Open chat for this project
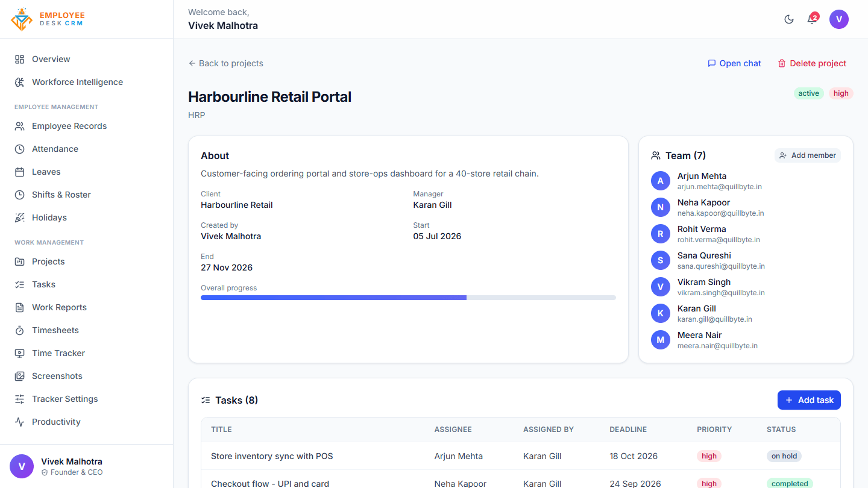The height and width of the screenshot is (488, 868). click(734, 63)
